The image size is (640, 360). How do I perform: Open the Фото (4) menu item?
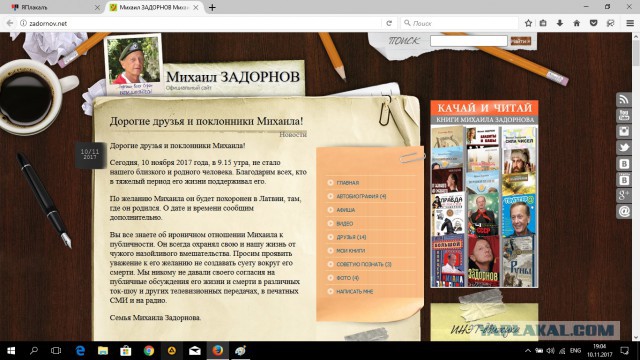pos(347,278)
